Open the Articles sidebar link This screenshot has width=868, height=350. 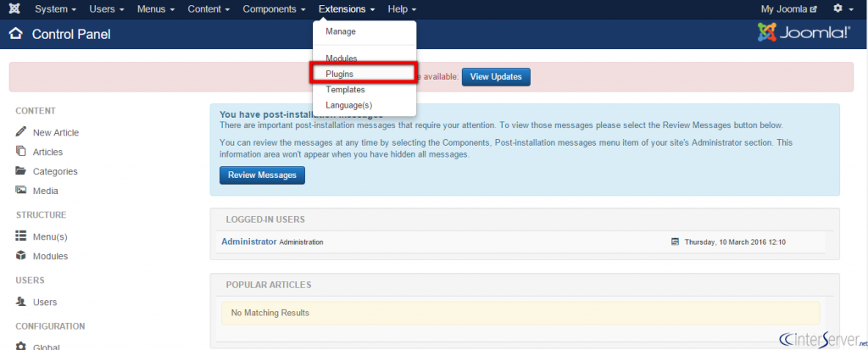tap(47, 152)
